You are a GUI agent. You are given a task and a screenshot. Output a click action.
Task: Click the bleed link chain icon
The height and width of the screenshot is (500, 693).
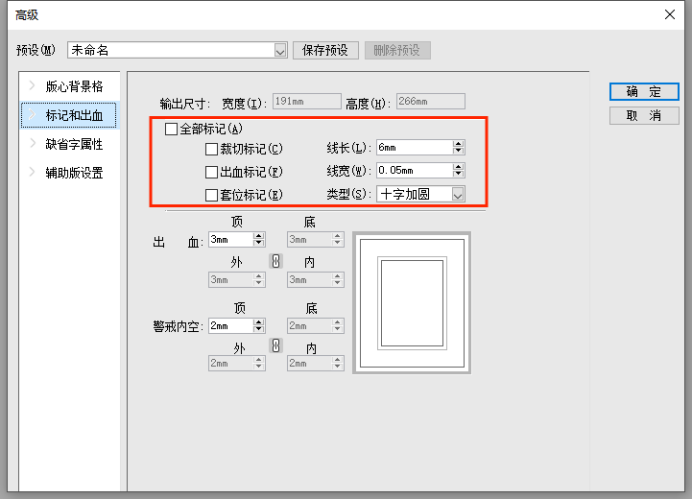point(277,260)
